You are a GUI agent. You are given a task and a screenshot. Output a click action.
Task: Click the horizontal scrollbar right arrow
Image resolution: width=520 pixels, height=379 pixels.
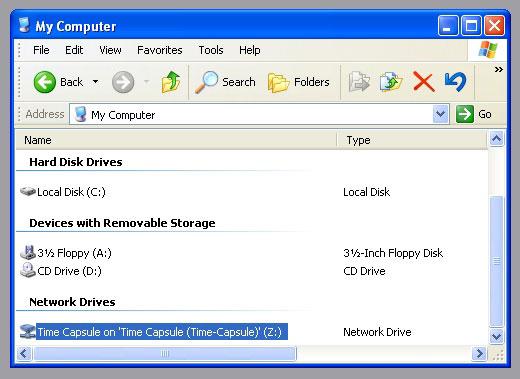(x=479, y=353)
